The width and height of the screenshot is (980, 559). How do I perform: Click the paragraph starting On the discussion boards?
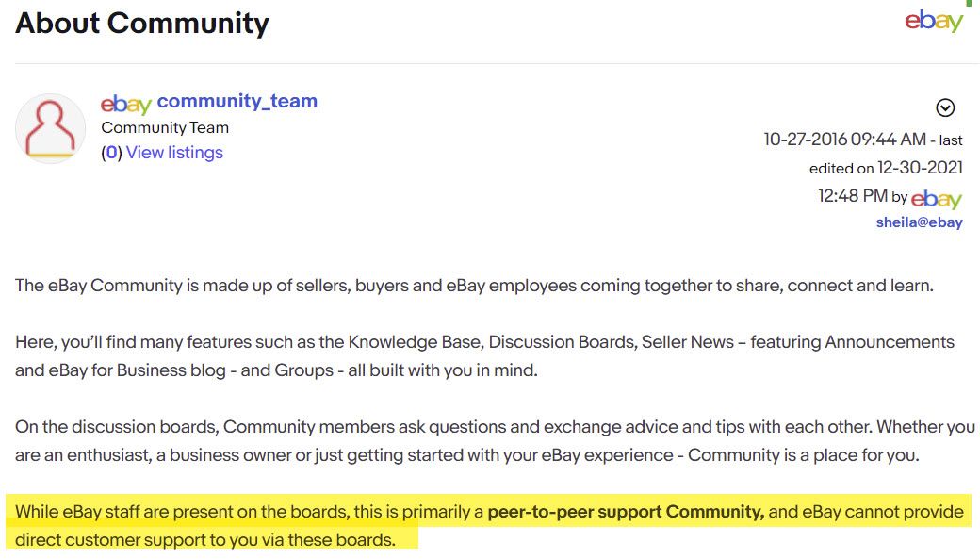495,441
